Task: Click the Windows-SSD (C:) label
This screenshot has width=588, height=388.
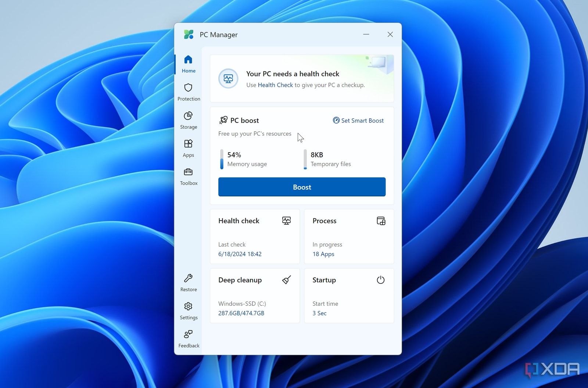Action: 242,304
